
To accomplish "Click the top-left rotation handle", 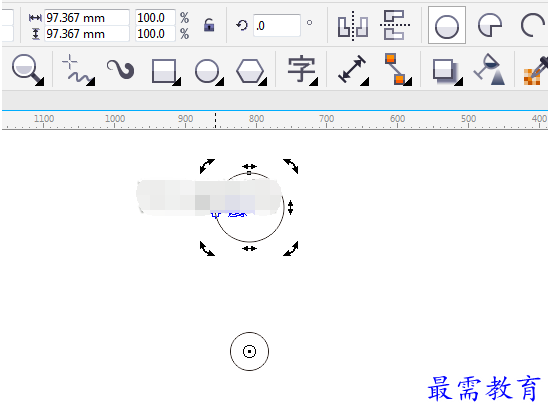I will coord(207,166).
